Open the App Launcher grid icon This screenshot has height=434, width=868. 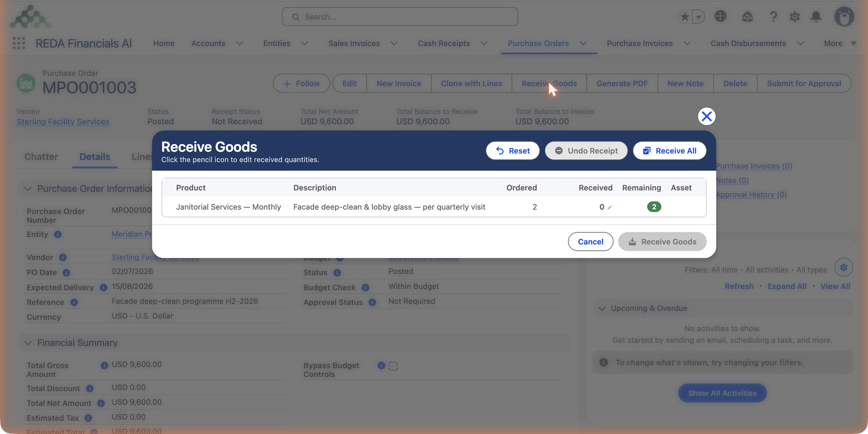point(19,43)
